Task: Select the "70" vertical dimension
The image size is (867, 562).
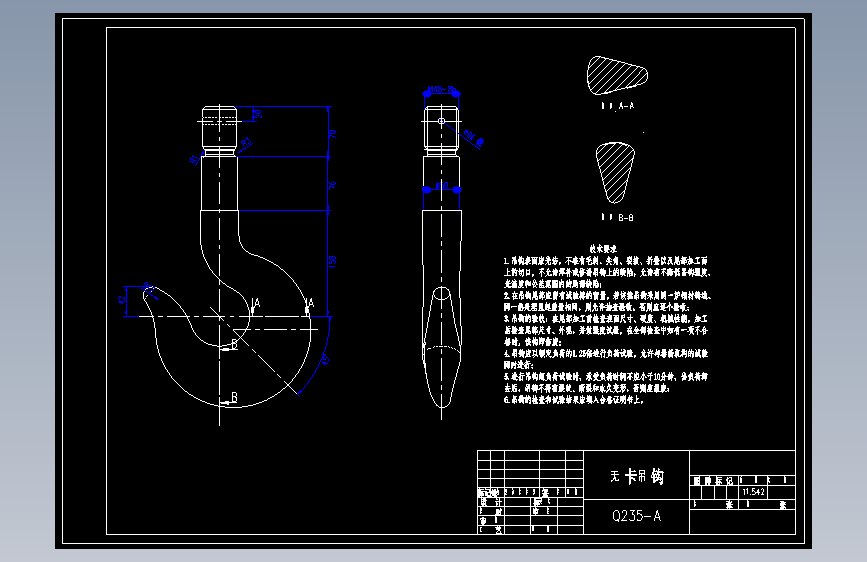Action: 332,134
